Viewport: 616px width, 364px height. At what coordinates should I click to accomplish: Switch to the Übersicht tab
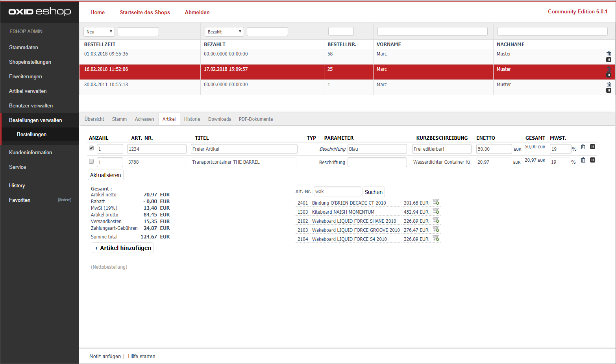click(x=94, y=119)
